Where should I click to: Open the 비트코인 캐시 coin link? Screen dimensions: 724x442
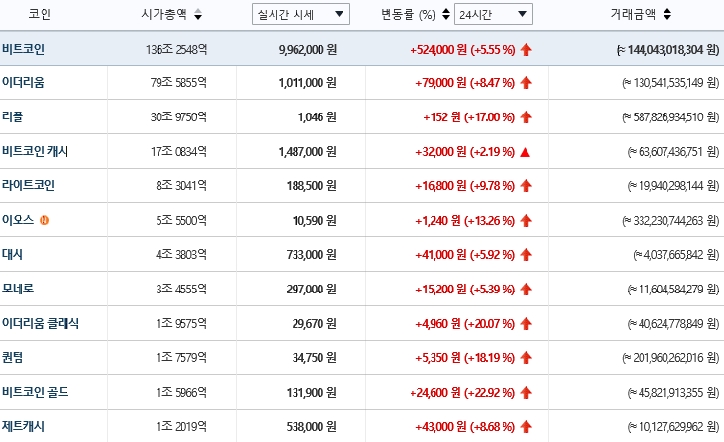(35, 151)
